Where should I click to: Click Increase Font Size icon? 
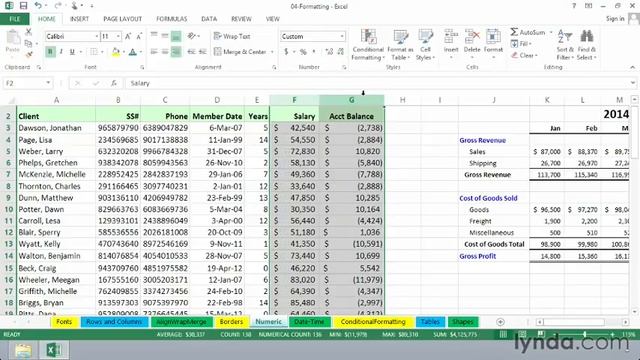click(128, 36)
